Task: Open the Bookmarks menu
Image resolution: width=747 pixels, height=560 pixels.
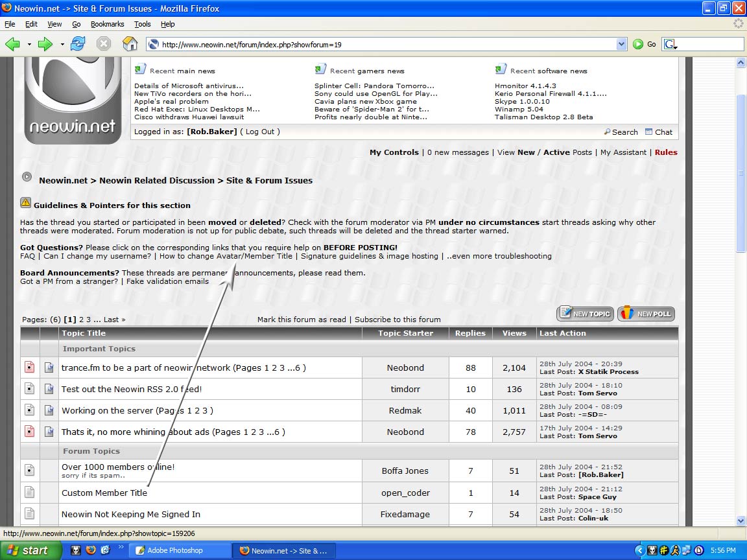Action: click(107, 24)
